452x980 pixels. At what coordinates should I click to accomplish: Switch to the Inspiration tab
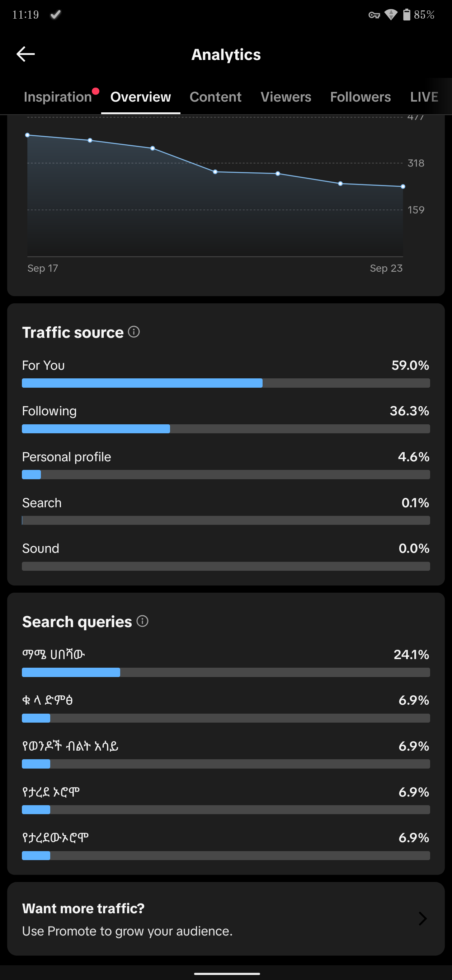(58, 97)
